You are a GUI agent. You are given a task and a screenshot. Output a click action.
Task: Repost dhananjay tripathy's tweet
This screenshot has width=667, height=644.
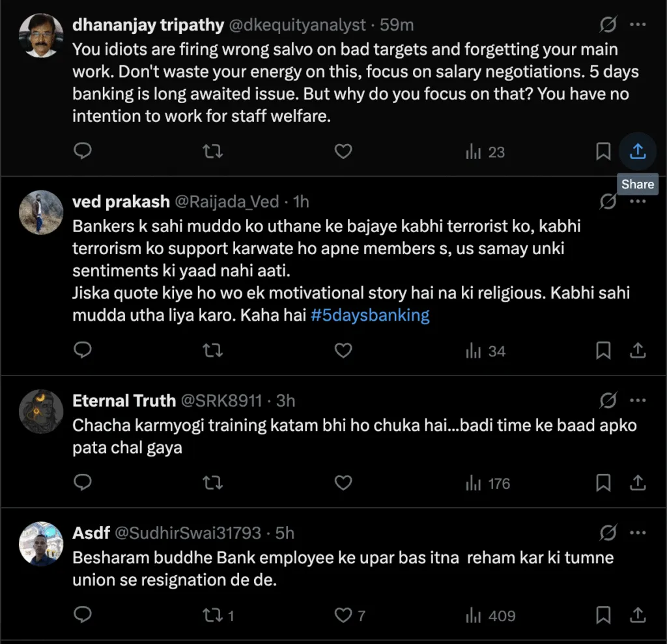[213, 152]
